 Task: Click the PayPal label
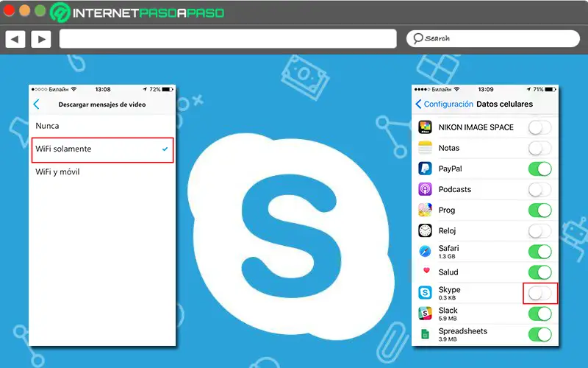pos(450,169)
